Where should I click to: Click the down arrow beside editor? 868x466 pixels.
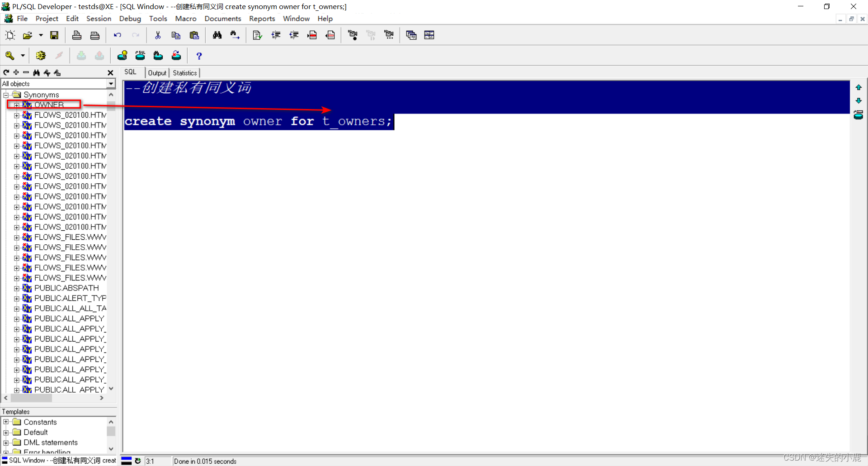point(859,100)
